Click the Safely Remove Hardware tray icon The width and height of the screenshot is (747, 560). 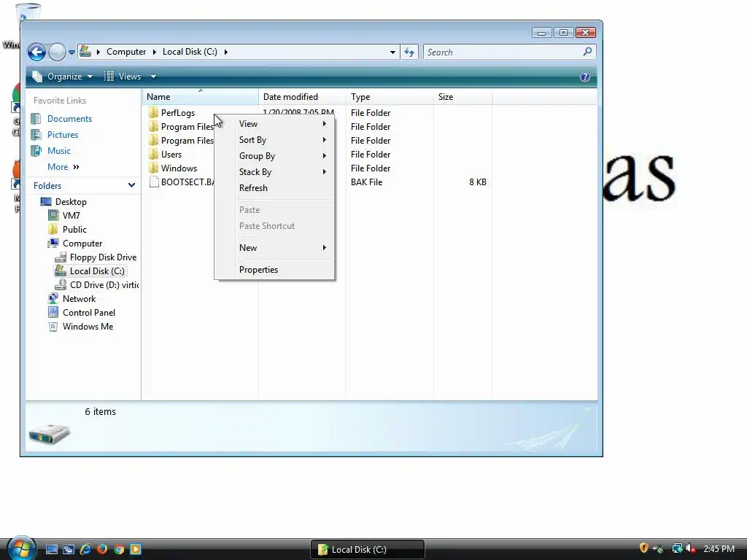(x=658, y=548)
